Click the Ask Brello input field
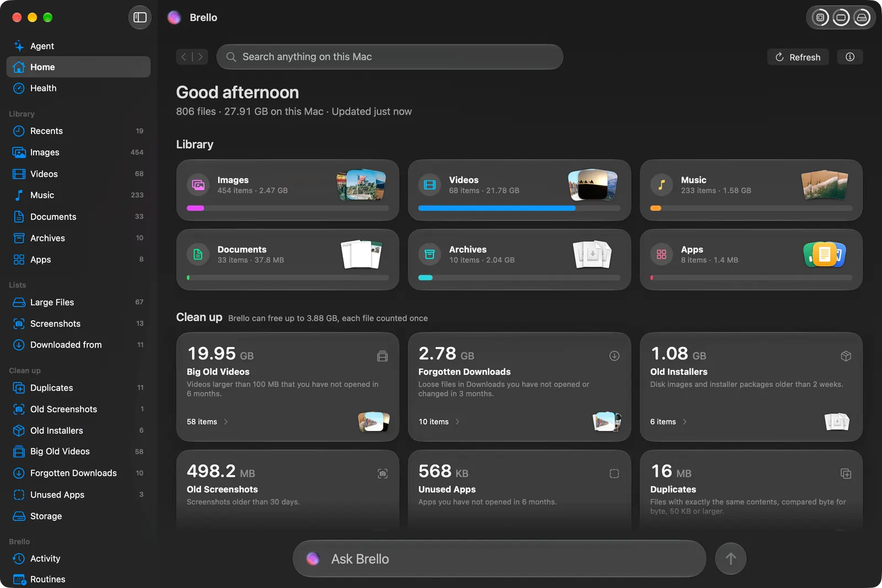Viewport: 882px width, 588px height. click(x=499, y=559)
